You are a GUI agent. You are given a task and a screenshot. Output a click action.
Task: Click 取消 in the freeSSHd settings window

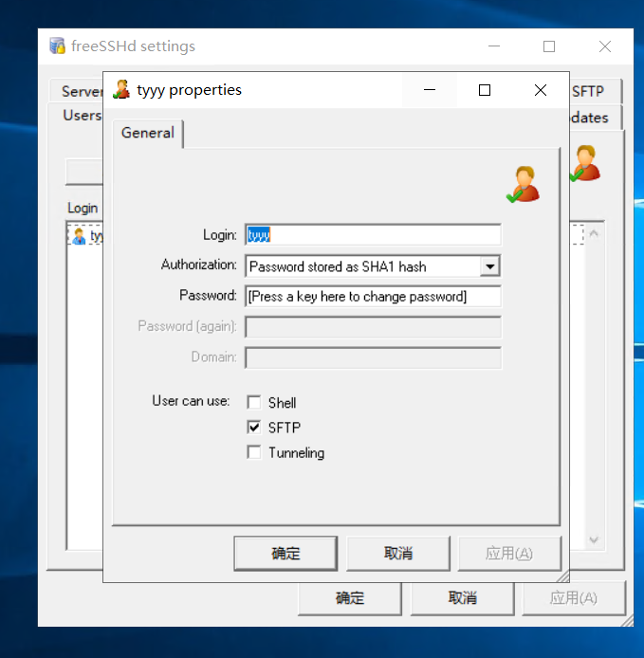point(462,597)
